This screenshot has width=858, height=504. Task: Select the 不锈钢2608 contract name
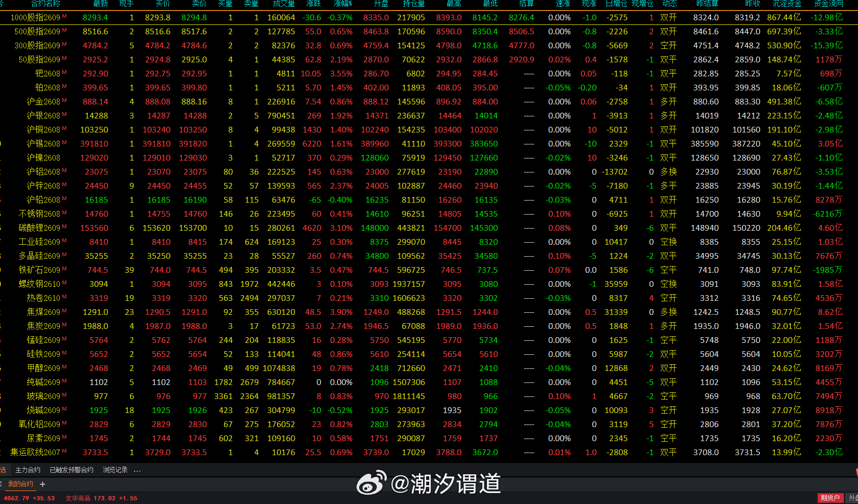point(39,214)
